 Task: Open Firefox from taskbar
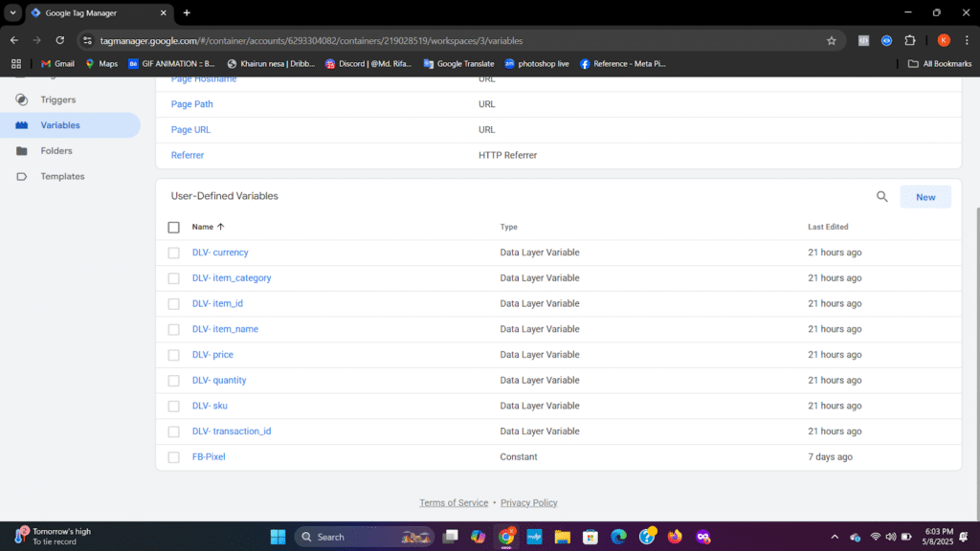[675, 537]
